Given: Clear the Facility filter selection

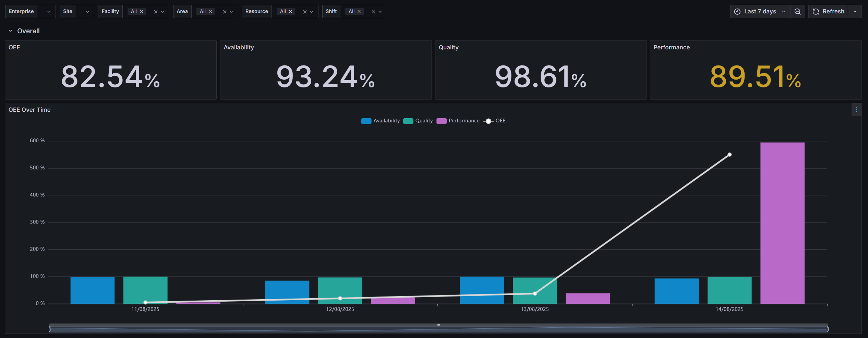Looking at the screenshot, I should pyautogui.click(x=156, y=12).
